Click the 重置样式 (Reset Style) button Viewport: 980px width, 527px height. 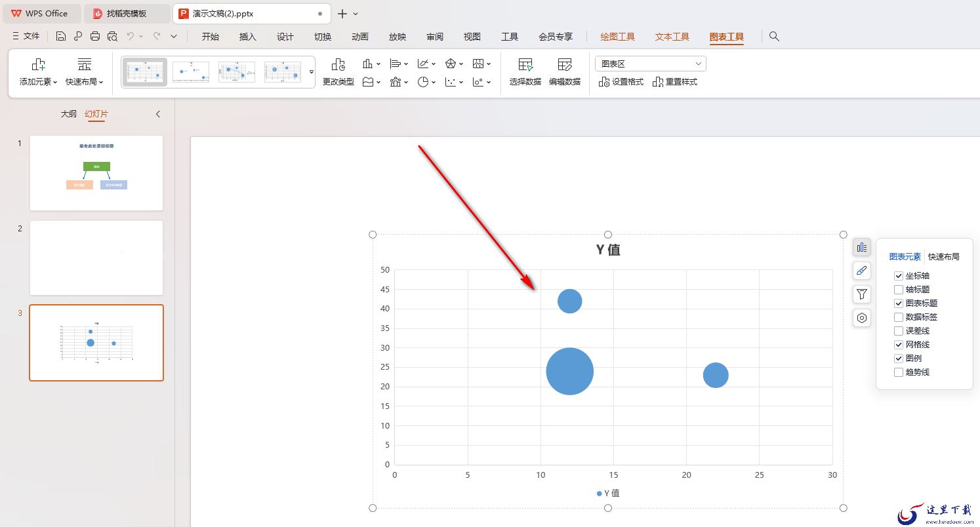(x=675, y=82)
